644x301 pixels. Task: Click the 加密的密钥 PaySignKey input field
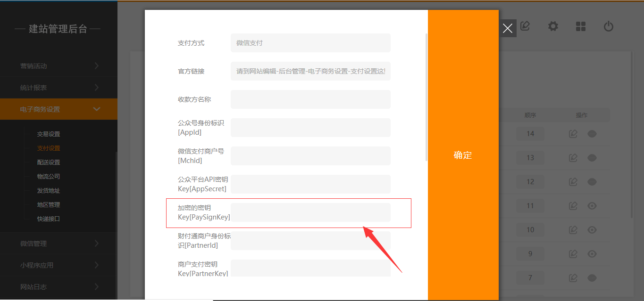tap(310, 212)
